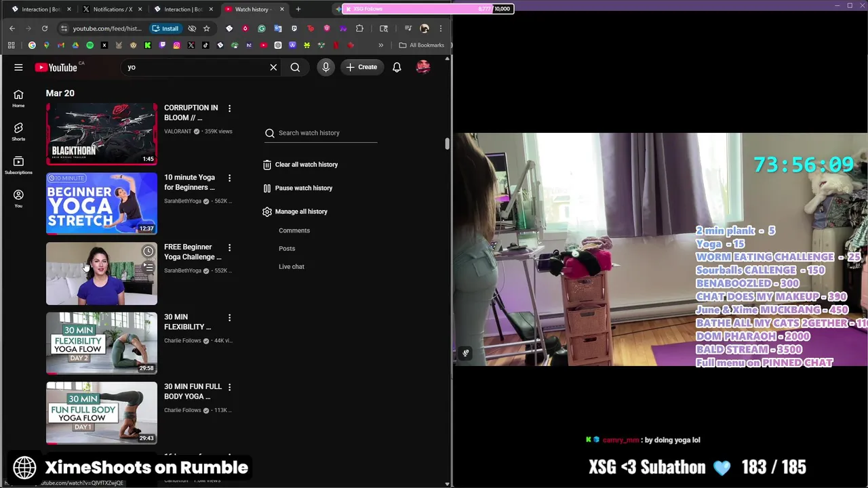Open the YouTube account avatar menu
The image size is (868, 488).
423,67
